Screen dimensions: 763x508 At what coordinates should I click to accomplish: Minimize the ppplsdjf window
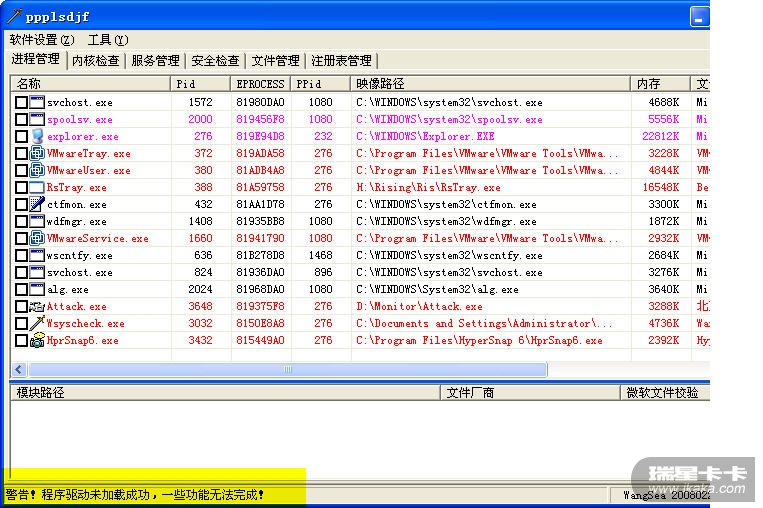tap(699, 17)
